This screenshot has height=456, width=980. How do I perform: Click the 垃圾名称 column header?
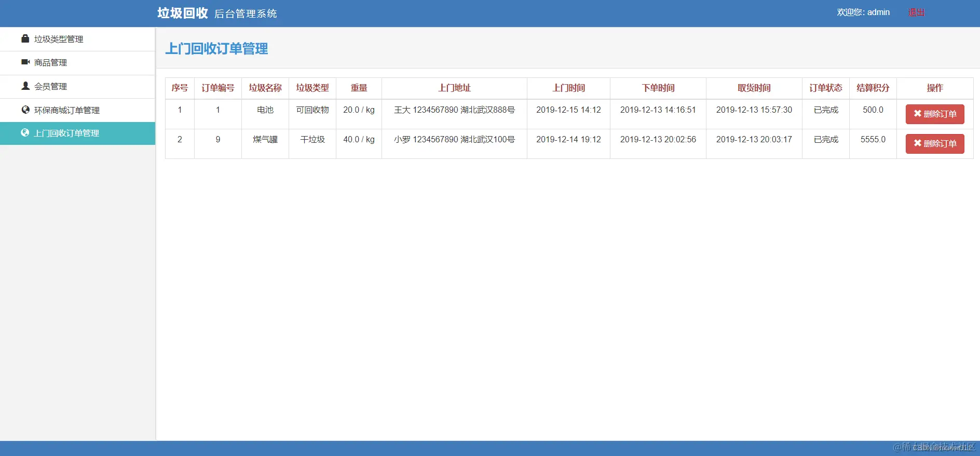pos(265,88)
